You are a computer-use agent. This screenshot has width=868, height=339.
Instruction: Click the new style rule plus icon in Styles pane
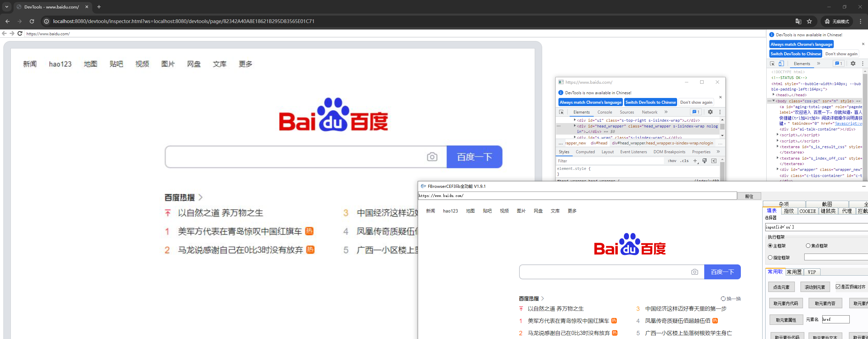(x=695, y=161)
